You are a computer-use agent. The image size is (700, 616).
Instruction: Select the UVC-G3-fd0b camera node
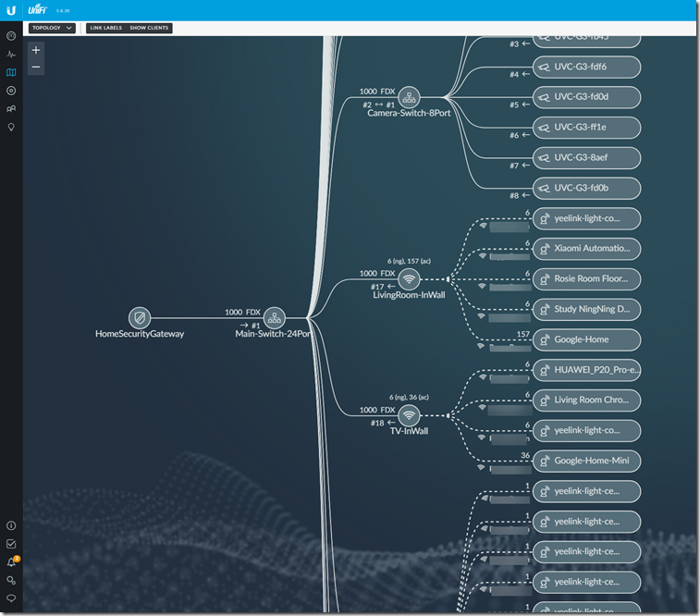(x=587, y=189)
